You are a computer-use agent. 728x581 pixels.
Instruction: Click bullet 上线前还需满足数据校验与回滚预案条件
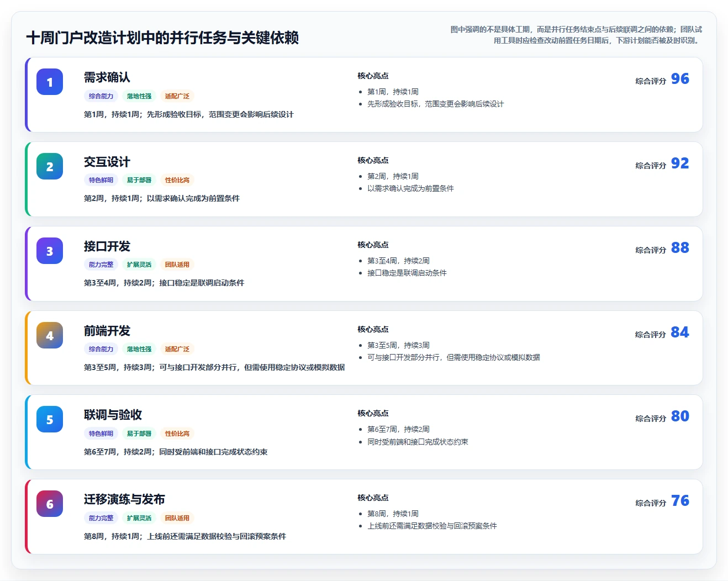(x=432, y=526)
